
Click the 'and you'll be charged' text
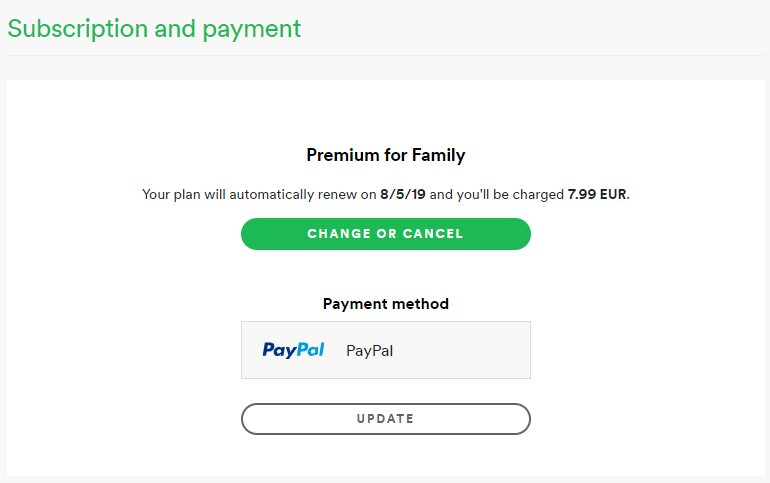[x=496, y=194]
